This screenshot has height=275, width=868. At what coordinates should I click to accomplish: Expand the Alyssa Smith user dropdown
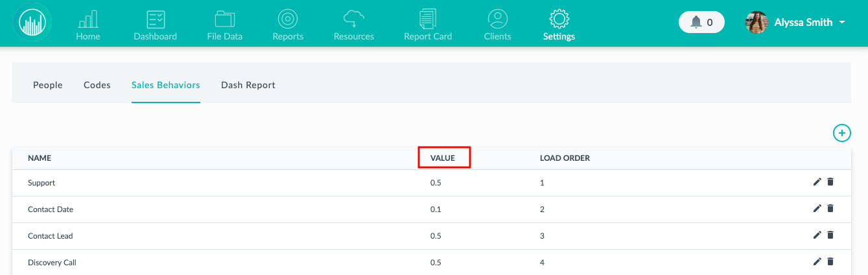click(842, 23)
